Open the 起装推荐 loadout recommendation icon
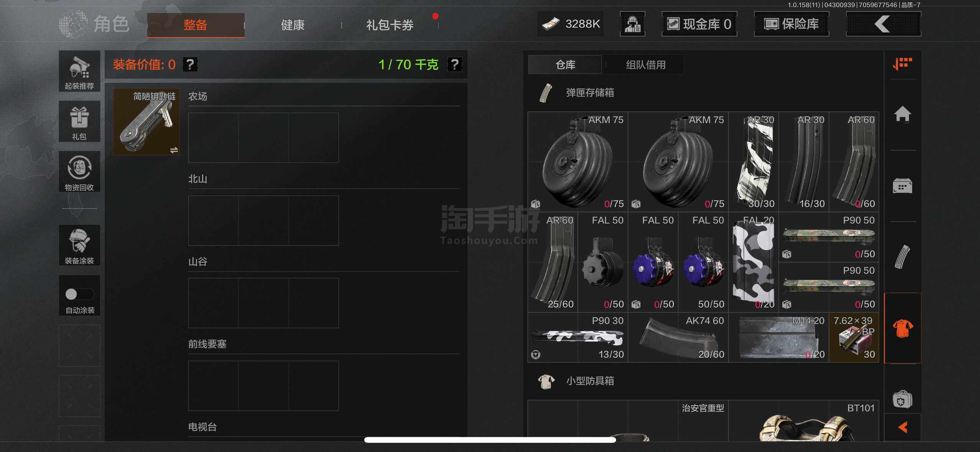 [79, 72]
